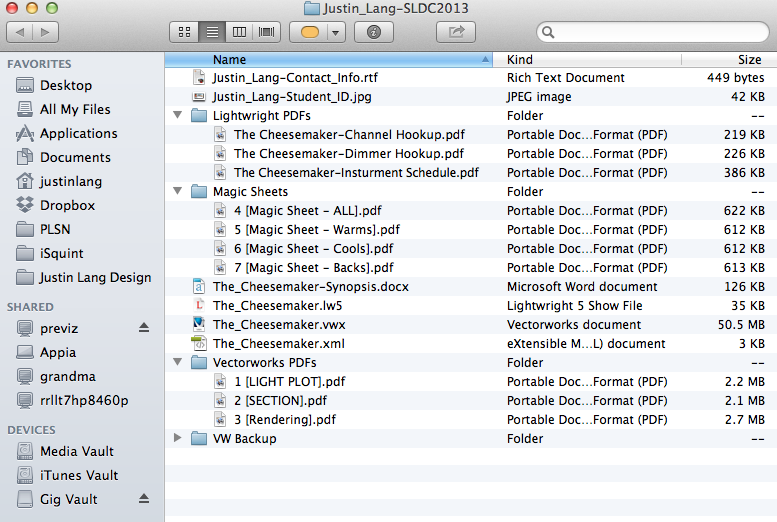Go back with the left arrow button
This screenshot has height=522, width=777.
tap(20, 32)
